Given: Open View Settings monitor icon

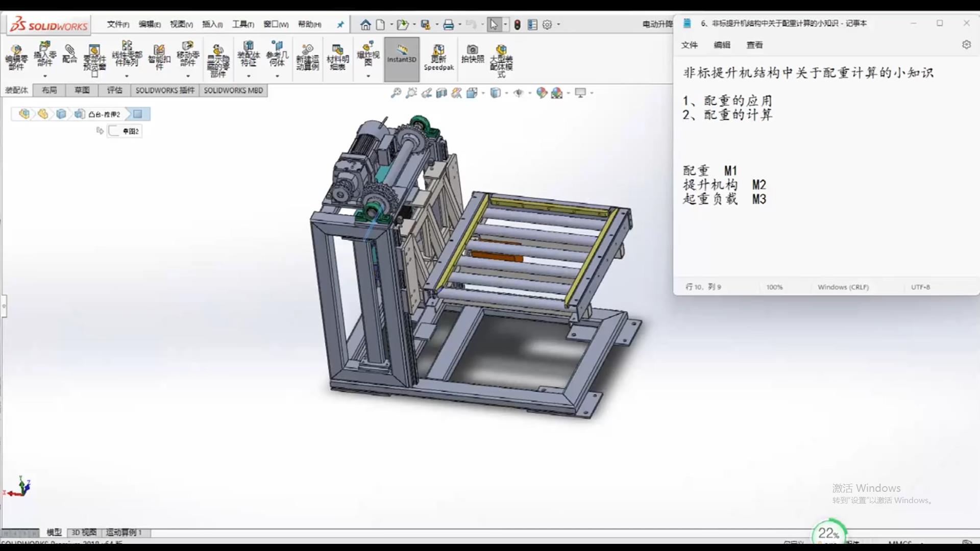Looking at the screenshot, I should point(580,93).
